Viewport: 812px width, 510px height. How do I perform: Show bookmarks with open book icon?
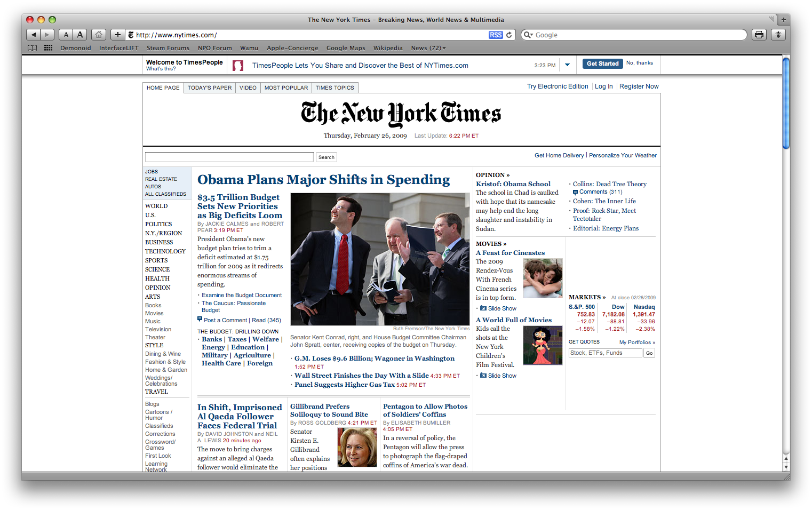point(32,47)
